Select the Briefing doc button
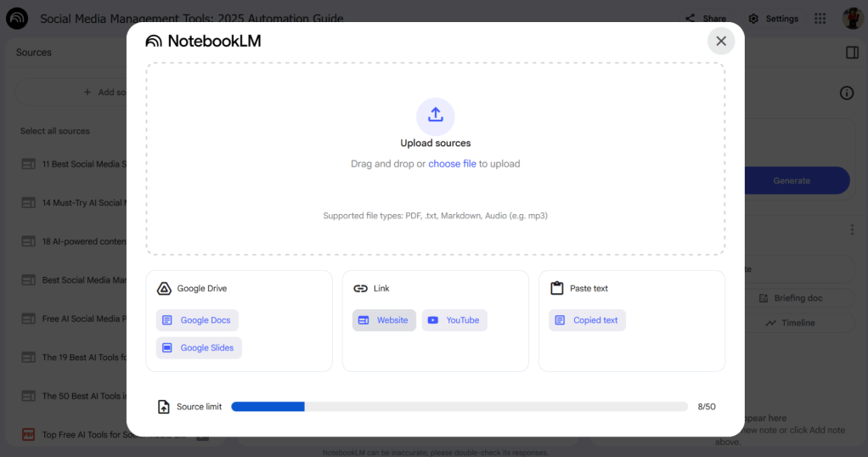This screenshot has height=457, width=868. (800, 298)
